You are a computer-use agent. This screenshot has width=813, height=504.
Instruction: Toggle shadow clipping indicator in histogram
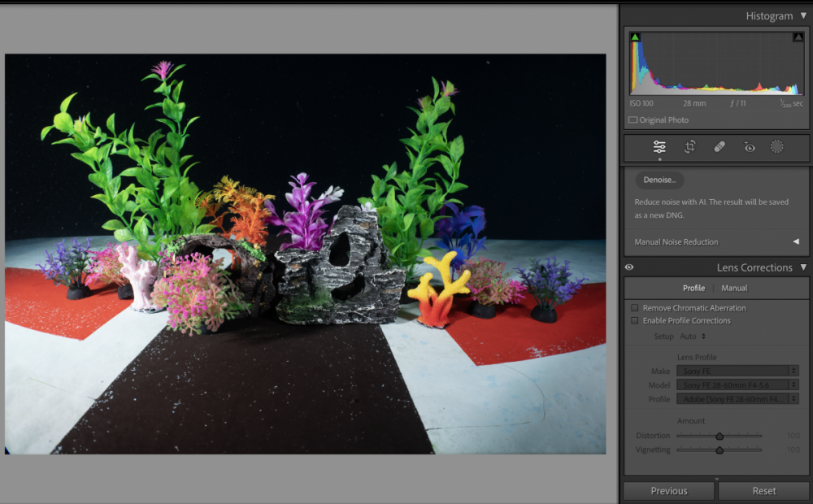coord(635,37)
